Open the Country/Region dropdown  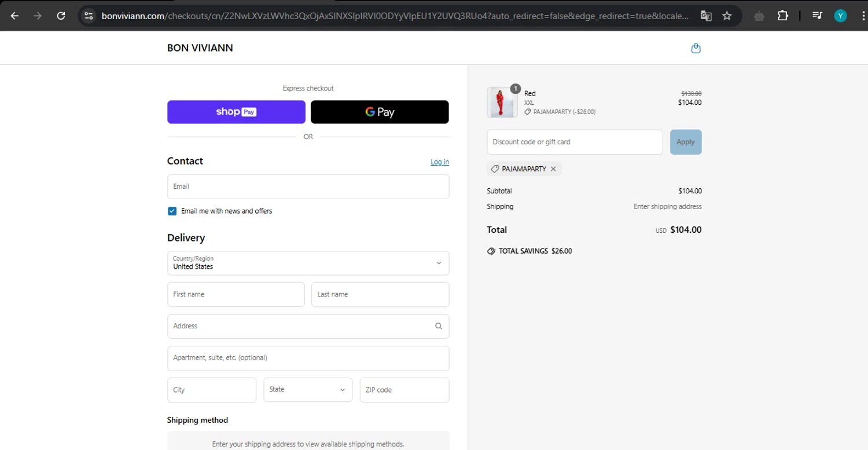[308, 263]
